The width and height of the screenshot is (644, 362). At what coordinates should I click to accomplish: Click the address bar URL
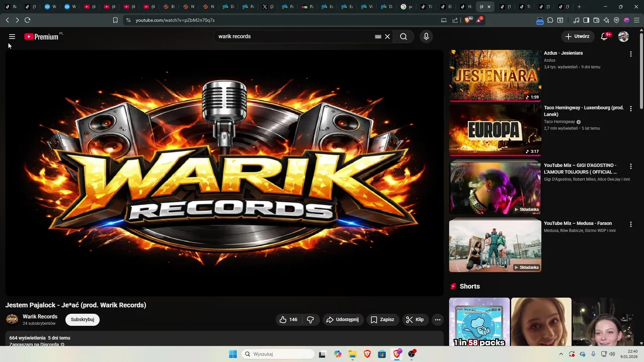pyautogui.click(x=175, y=20)
